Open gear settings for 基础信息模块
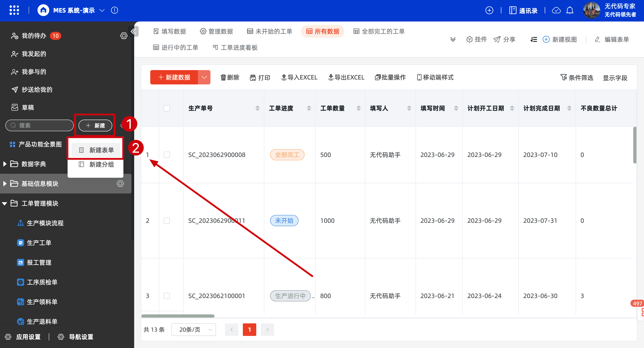 pyautogui.click(x=120, y=183)
